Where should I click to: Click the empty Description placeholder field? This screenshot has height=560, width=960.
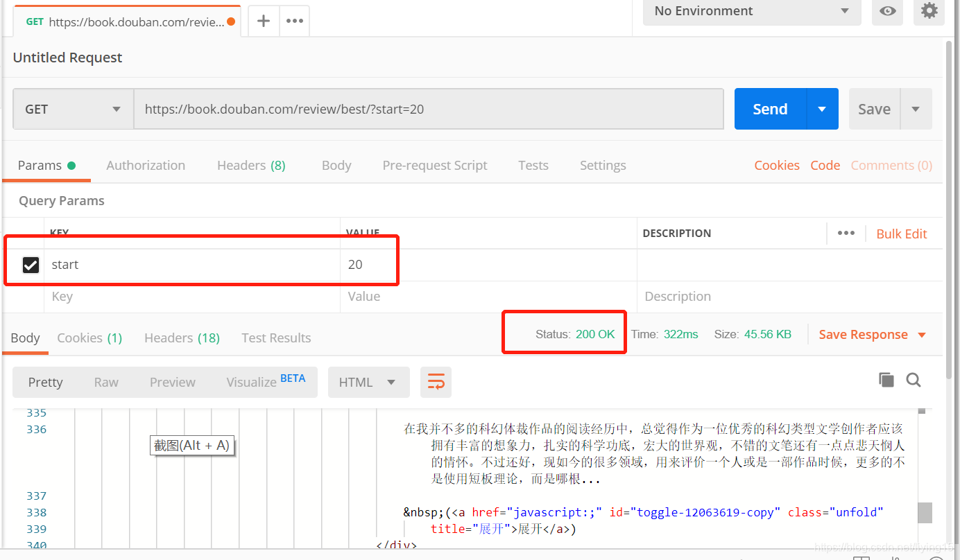[789, 297]
